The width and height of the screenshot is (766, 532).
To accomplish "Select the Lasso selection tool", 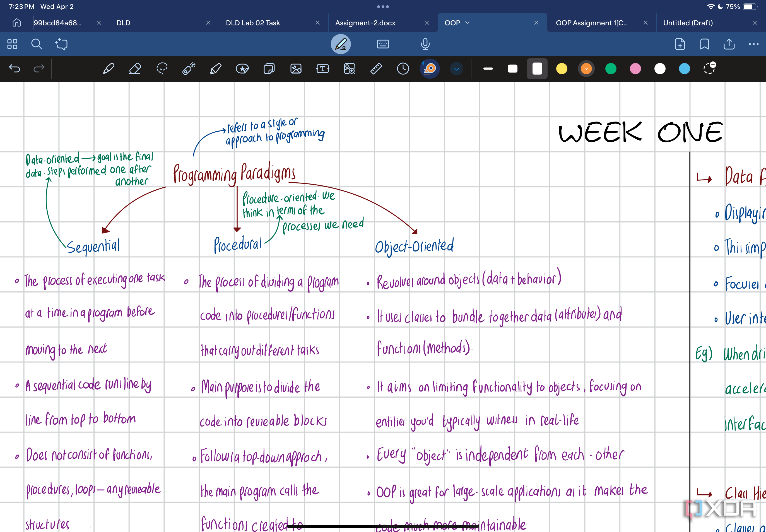I will click(162, 69).
